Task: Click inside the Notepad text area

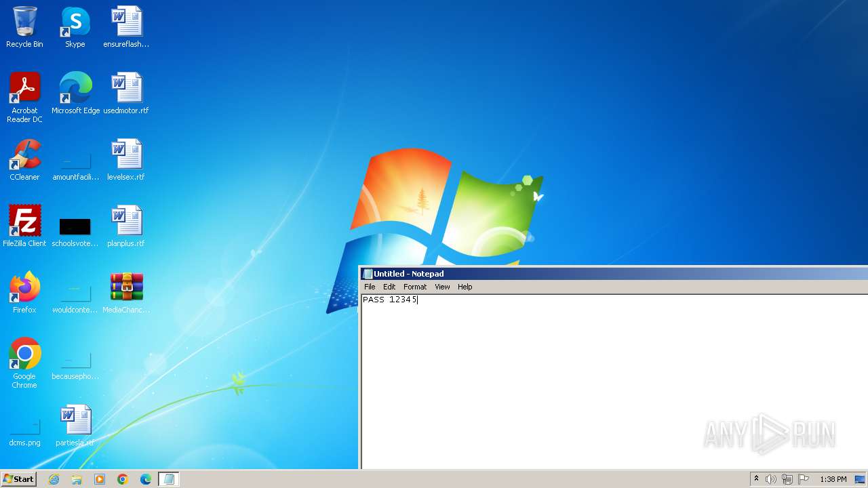Action: tap(614, 382)
